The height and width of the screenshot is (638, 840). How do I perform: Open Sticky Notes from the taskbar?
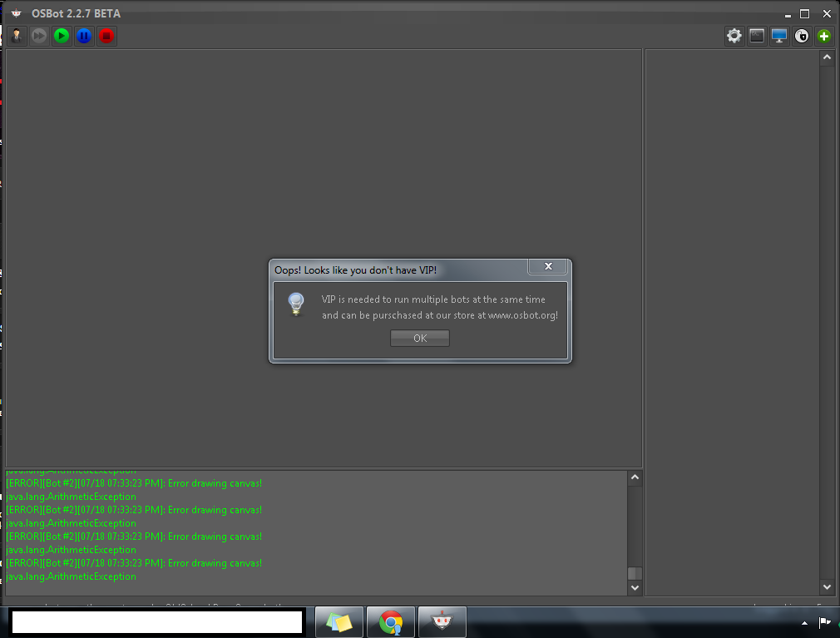(339, 622)
